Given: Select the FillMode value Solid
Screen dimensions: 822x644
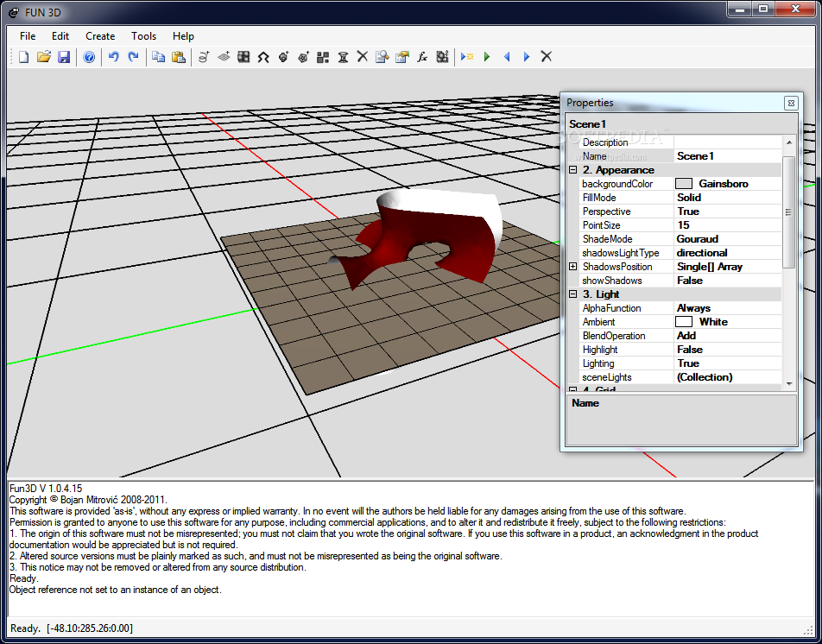Looking at the screenshot, I should click(728, 198).
